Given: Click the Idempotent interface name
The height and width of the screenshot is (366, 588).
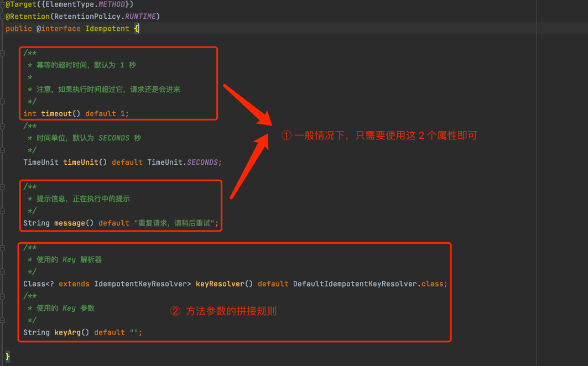Looking at the screenshot, I should coord(107,29).
